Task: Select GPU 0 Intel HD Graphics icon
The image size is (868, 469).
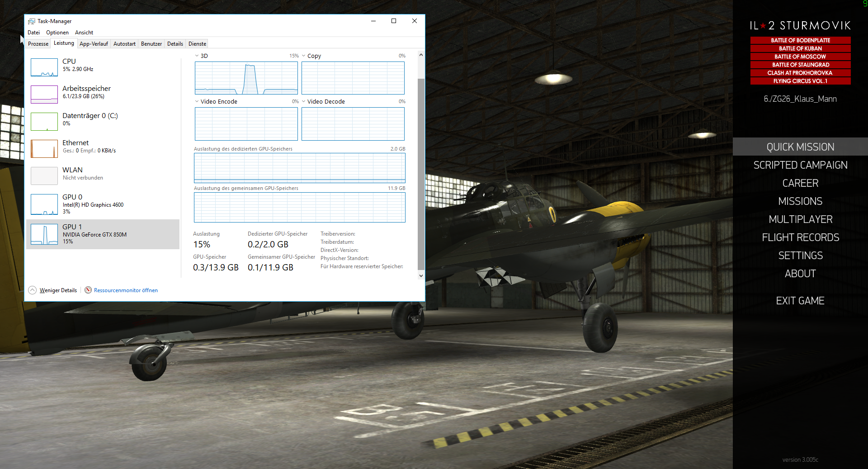Action: [44, 204]
